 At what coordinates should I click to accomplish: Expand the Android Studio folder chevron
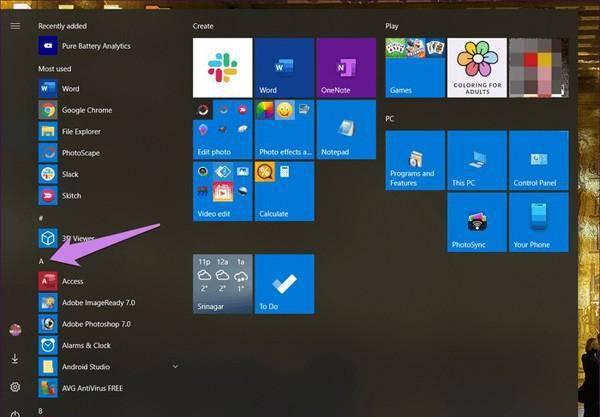click(175, 367)
